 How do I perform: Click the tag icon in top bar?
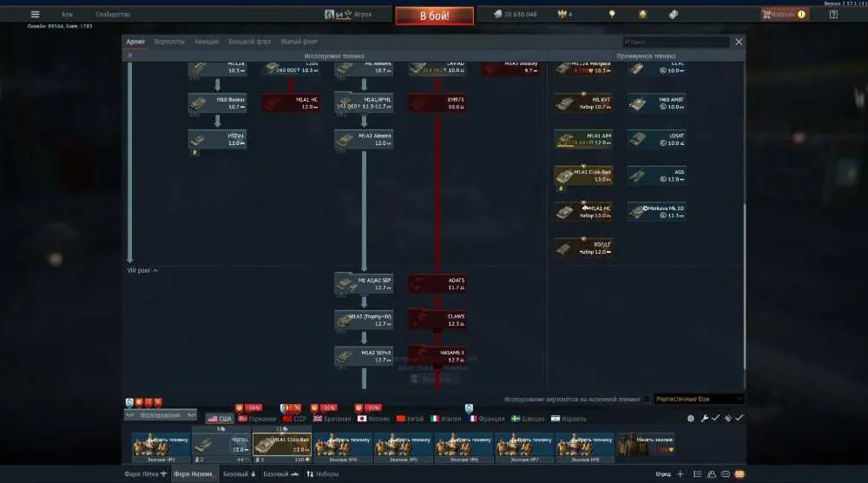click(x=674, y=15)
